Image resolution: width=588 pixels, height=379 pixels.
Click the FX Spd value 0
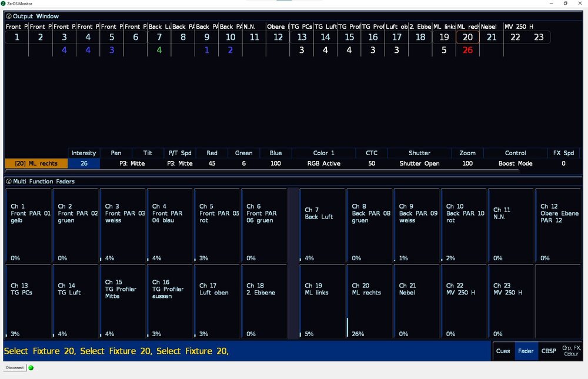563,163
